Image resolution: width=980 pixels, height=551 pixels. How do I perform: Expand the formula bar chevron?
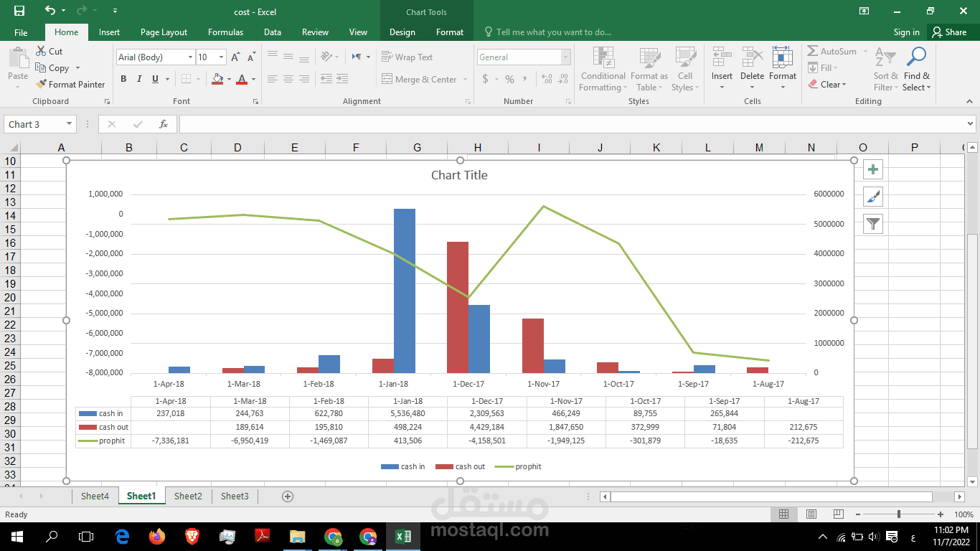click(x=971, y=124)
